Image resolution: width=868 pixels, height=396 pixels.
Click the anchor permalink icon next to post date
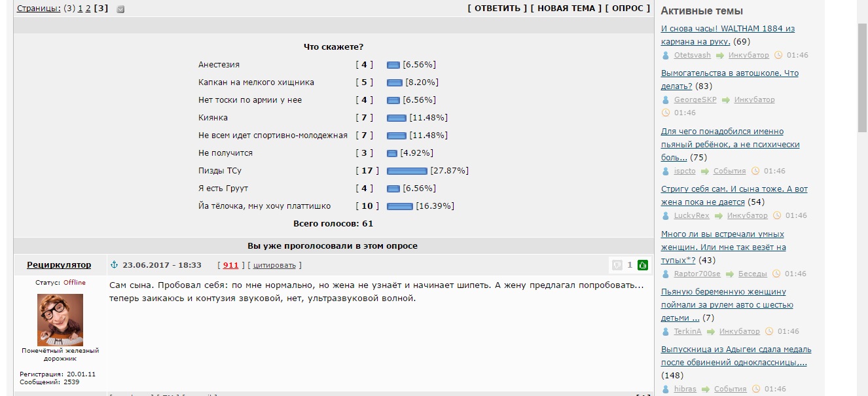pyautogui.click(x=113, y=265)
